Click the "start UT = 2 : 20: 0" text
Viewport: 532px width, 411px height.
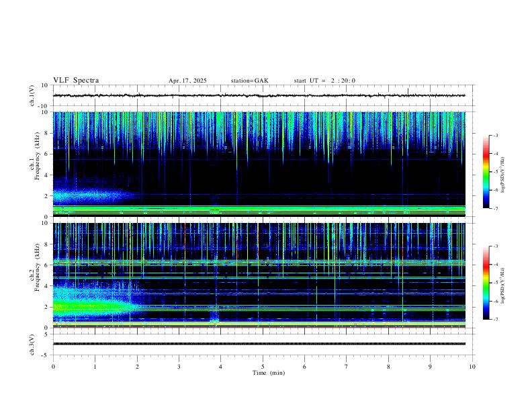[324, 81]
